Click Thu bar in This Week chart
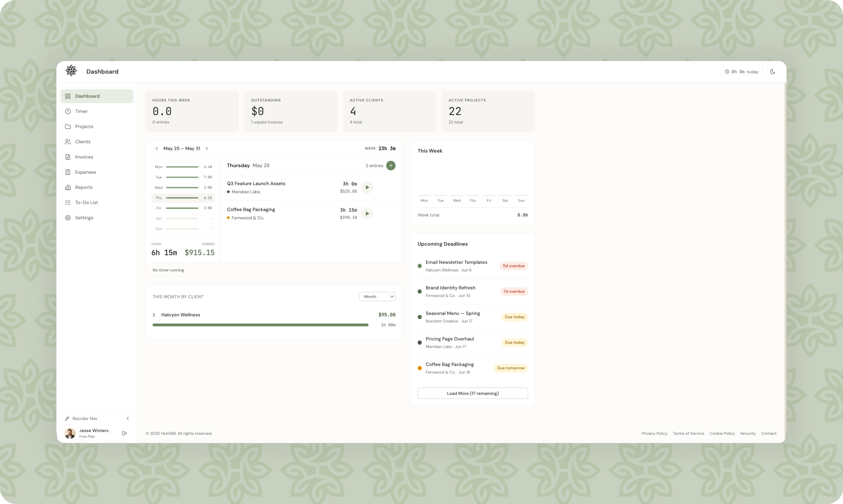The height and width of the screenshot is (504, 843). pyautogui.click(x=473, y=195)
